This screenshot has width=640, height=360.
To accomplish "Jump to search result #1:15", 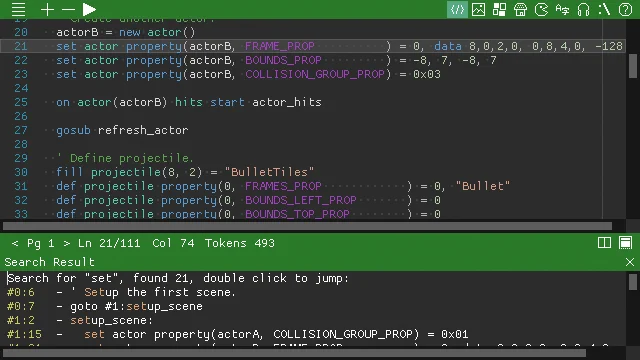I will (238, 334).
